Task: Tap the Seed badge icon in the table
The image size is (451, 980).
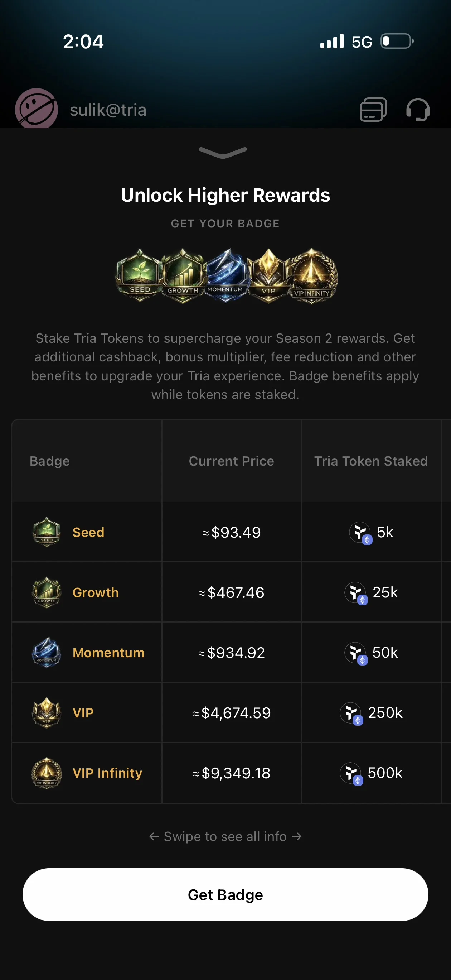Action: coord(47,532)
